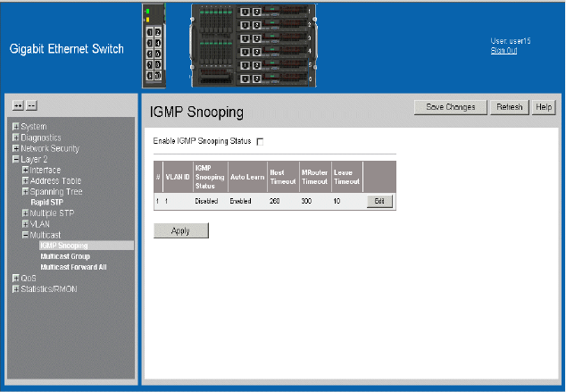Click port 8 on the switch module image

159,64
